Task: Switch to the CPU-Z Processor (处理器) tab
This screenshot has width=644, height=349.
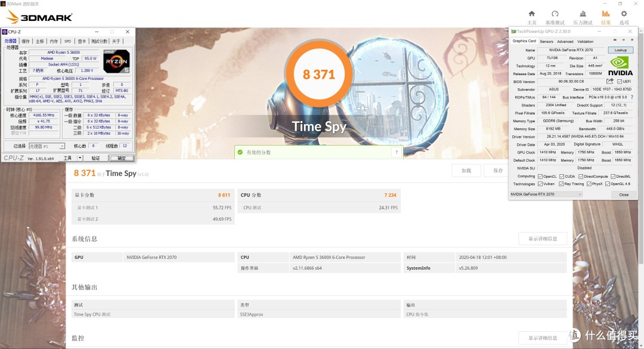Action: click(x=11, y=41)
